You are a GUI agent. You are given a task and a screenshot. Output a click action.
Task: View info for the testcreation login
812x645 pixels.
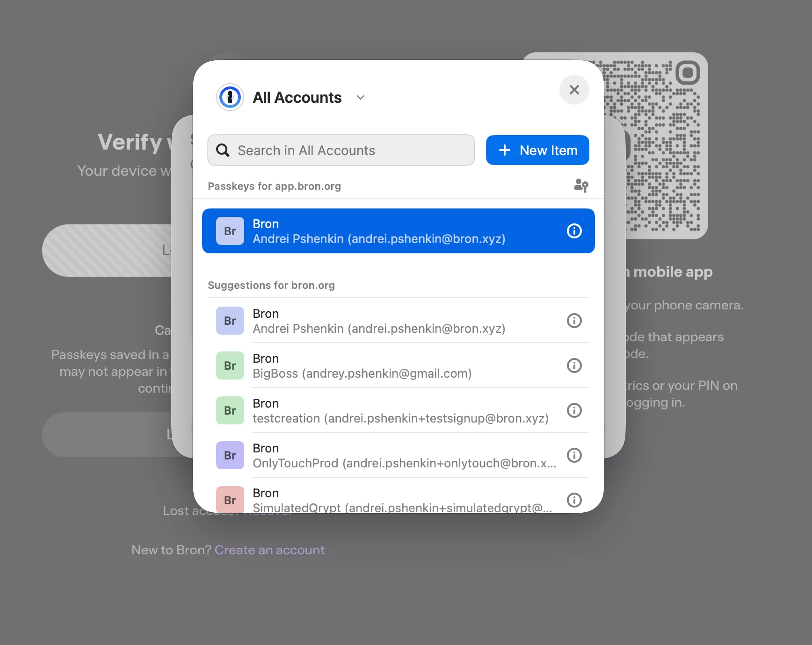[574, 410]
